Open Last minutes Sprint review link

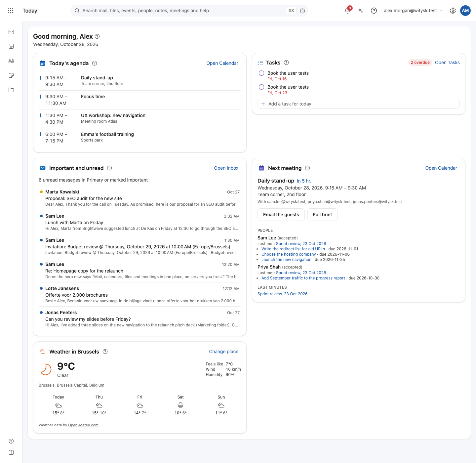pos(283,294)
